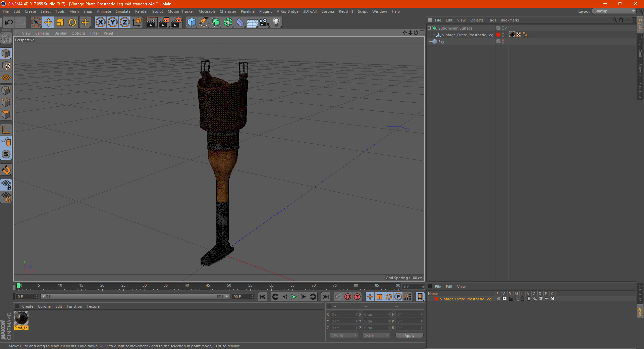Select the Live Selection tool
This screenshot has height=349, width=644.
[36, 22]
